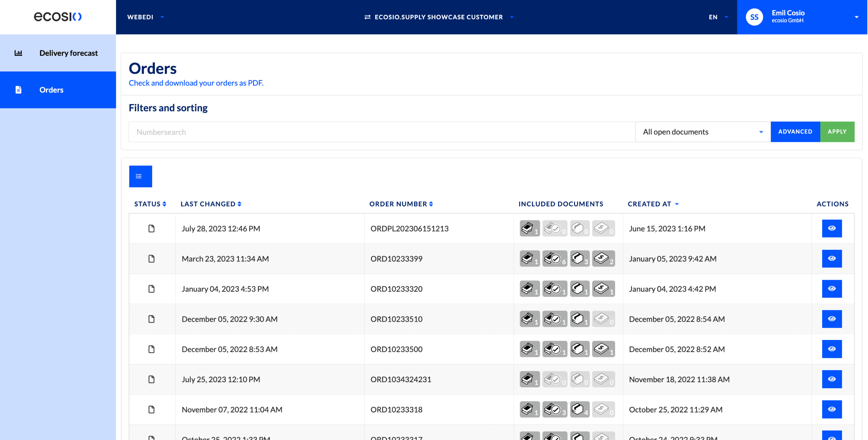
Task: View order ORD10233500 with eye button
Action: tap(831, 349)
